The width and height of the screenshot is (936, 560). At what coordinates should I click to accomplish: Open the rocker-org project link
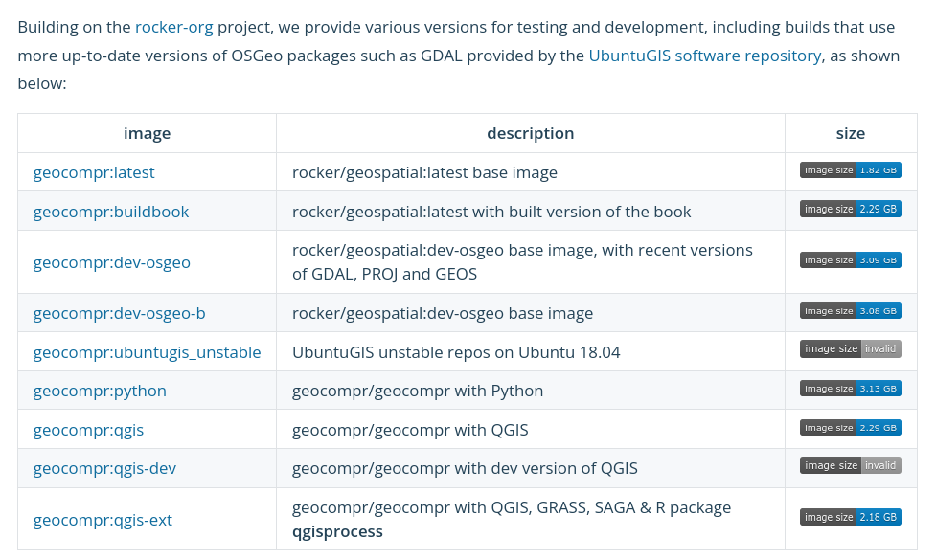pos(173,27)
